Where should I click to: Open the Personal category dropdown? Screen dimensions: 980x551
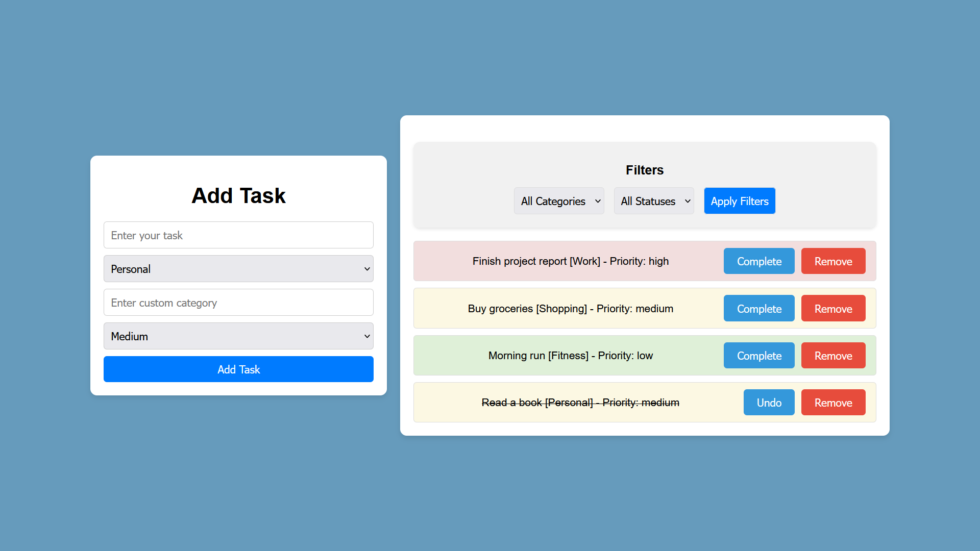coord(238,269)
